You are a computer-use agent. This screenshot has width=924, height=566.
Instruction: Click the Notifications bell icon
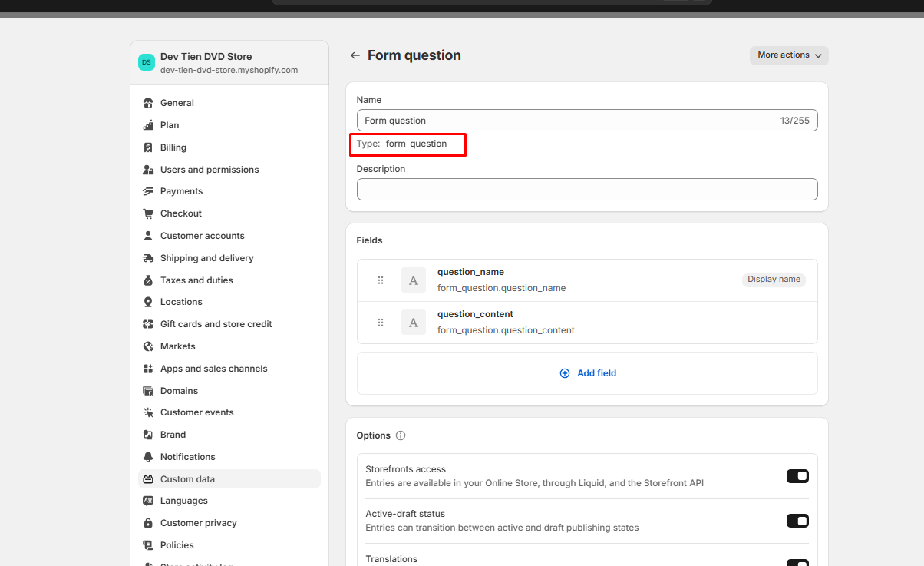[148, 457]
